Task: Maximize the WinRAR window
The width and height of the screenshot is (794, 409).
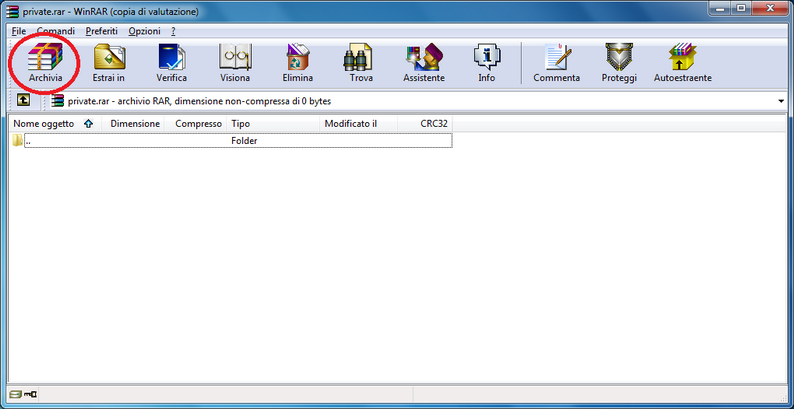Action: click(741, 9)
